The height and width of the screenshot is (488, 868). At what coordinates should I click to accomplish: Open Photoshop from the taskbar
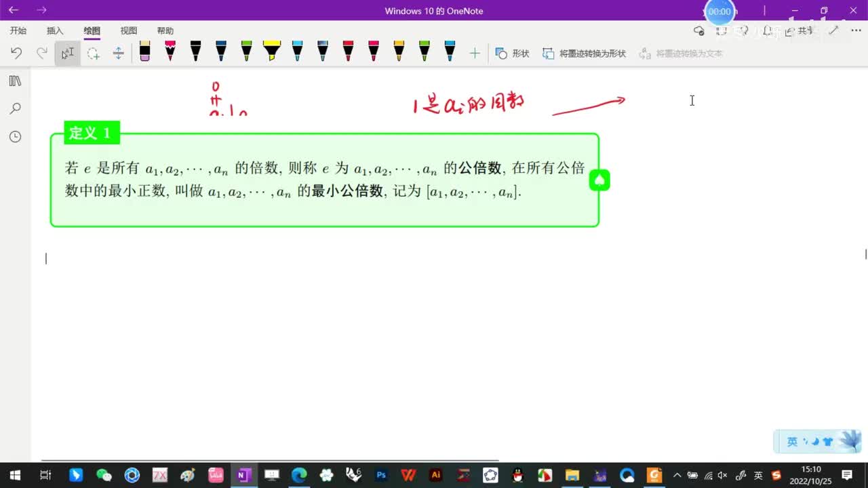(381, 475)
